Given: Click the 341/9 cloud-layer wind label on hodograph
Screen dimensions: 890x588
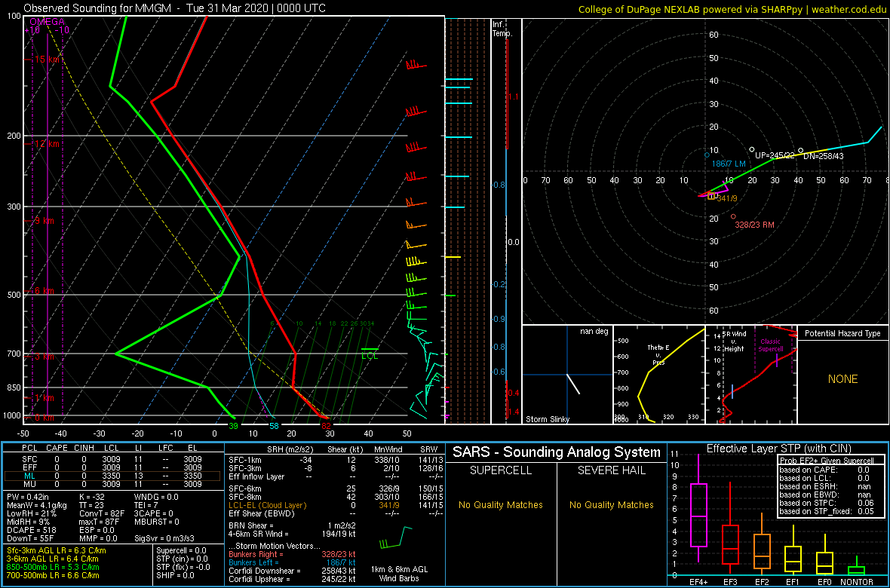Looking at the screenshot, I should [727, 198].
